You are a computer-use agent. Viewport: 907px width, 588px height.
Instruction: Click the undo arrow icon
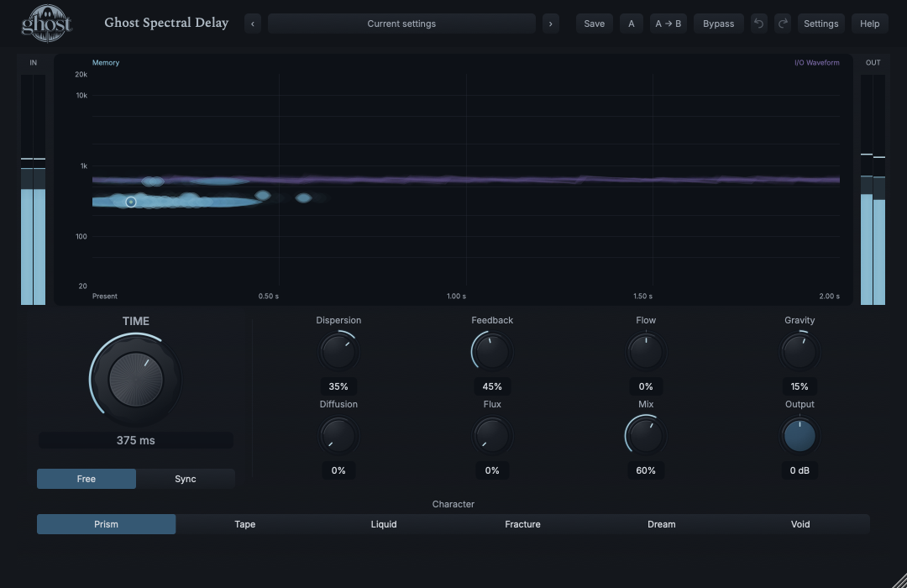coord(759,24)
